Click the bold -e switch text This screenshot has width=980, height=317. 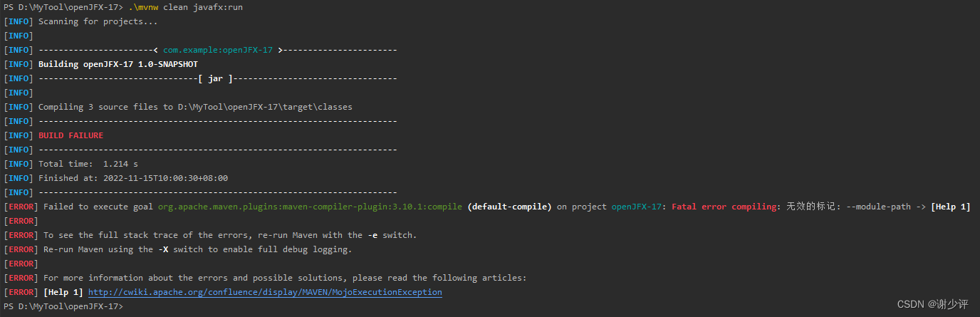click(372, 235)
